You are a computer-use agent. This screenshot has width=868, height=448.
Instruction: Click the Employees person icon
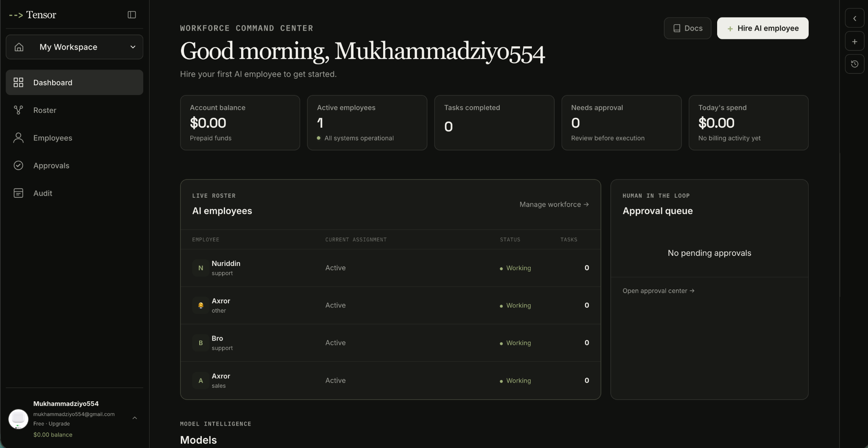(18, 138)
